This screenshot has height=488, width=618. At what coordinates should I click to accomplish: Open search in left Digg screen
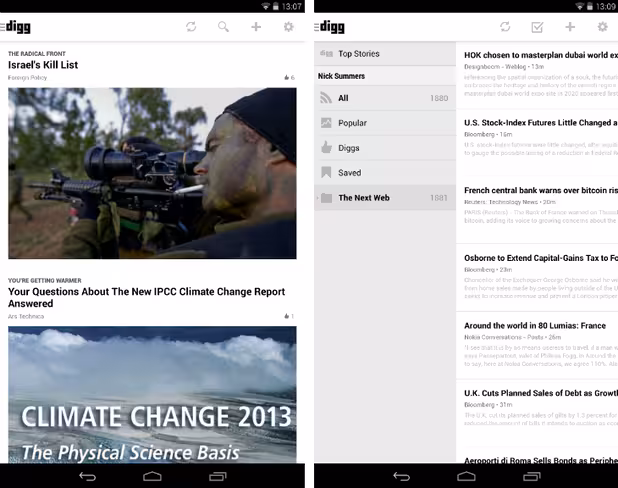(223, 27)
